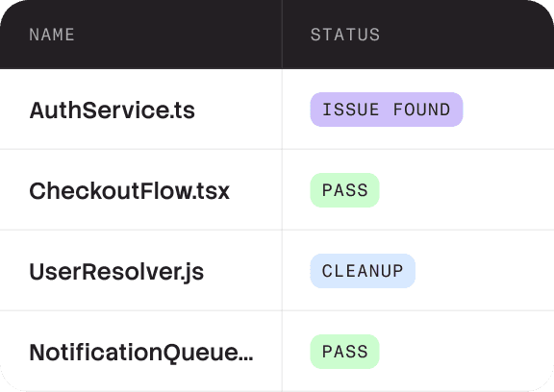
Task: Open the AuthService.ts file entry
Action: 112,110
